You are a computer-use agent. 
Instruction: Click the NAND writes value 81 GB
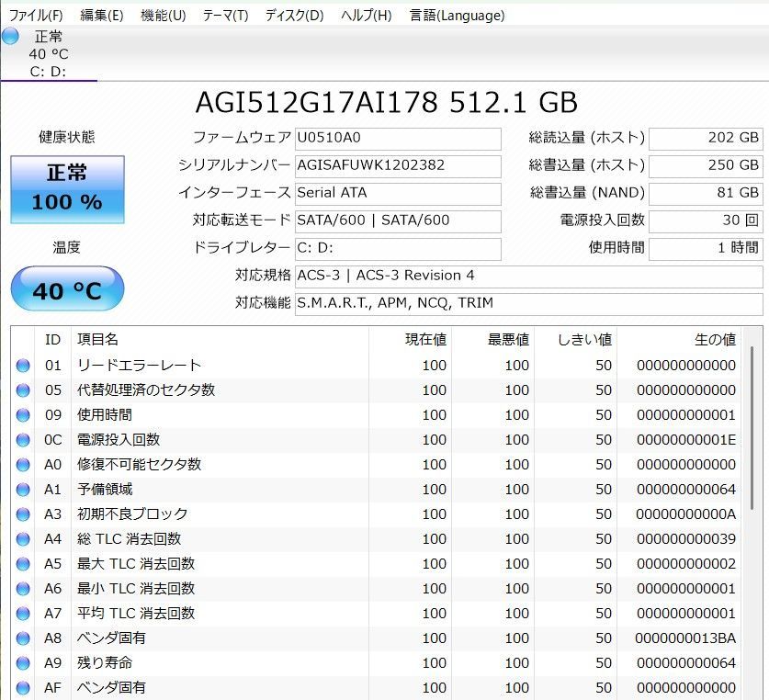(706, 193)
